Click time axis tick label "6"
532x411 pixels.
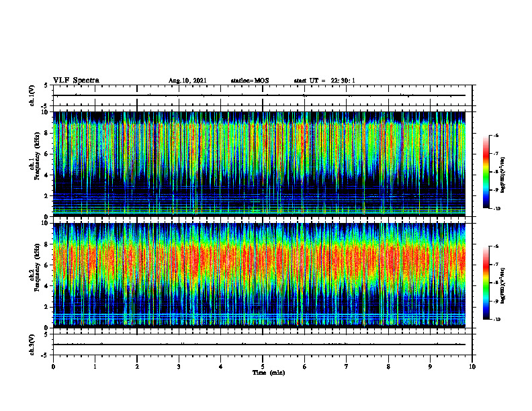(305, 367)
